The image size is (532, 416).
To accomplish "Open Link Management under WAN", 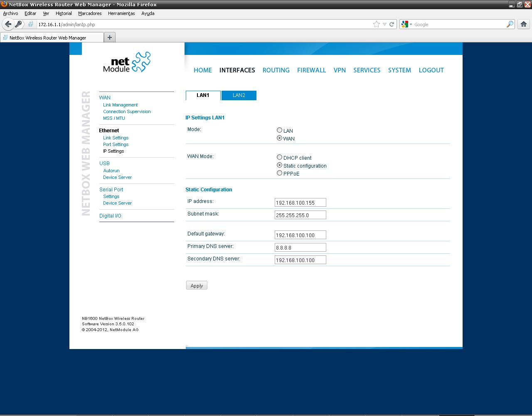I will tap(120, 105).
